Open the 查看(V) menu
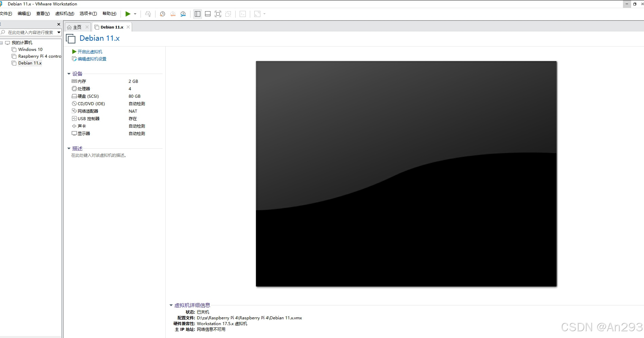The height and width of the screenshot is (338, 644). point(43,14)
